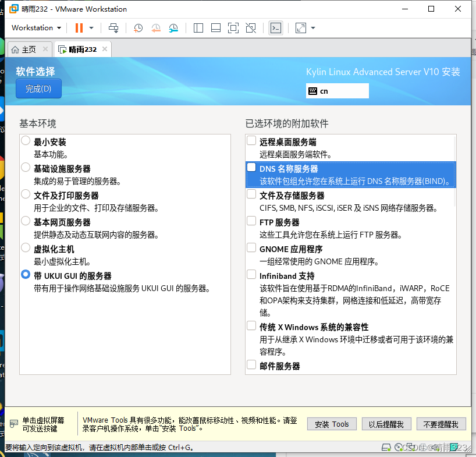Click the send Ctrl+Alt+Del icon

(113, 28)
